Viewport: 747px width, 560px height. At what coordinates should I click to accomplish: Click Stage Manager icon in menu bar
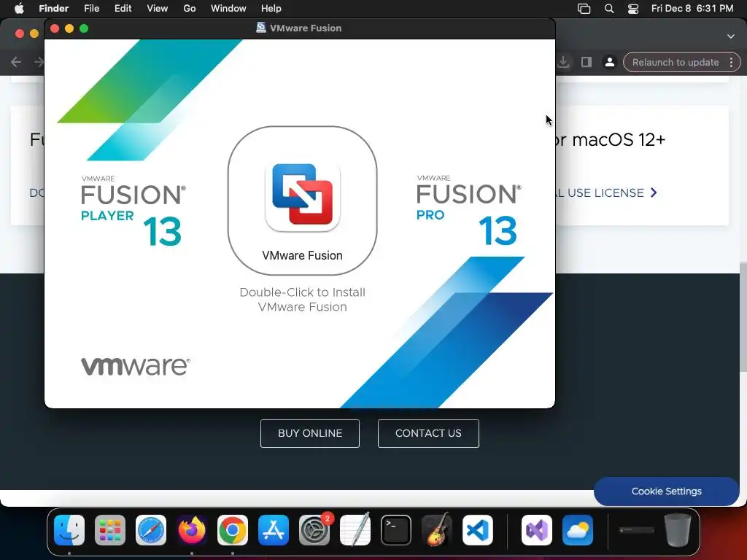(x=584, y=9)
